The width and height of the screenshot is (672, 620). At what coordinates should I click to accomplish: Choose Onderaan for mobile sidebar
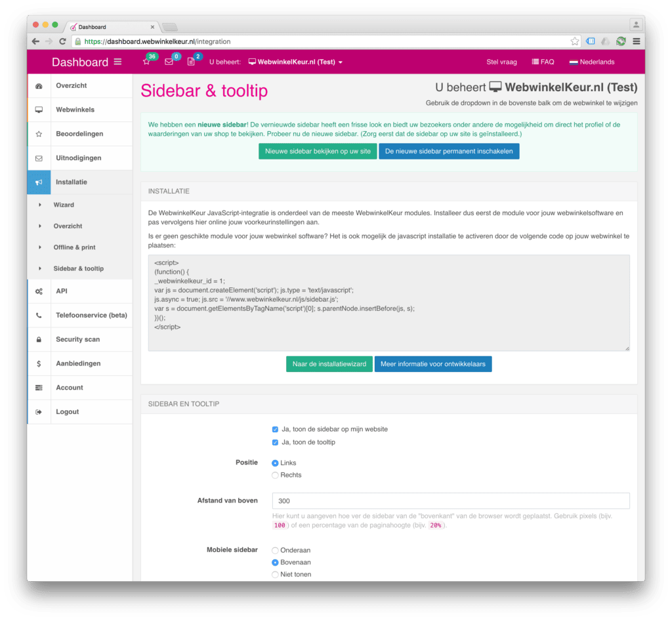[x=276, y=550]
